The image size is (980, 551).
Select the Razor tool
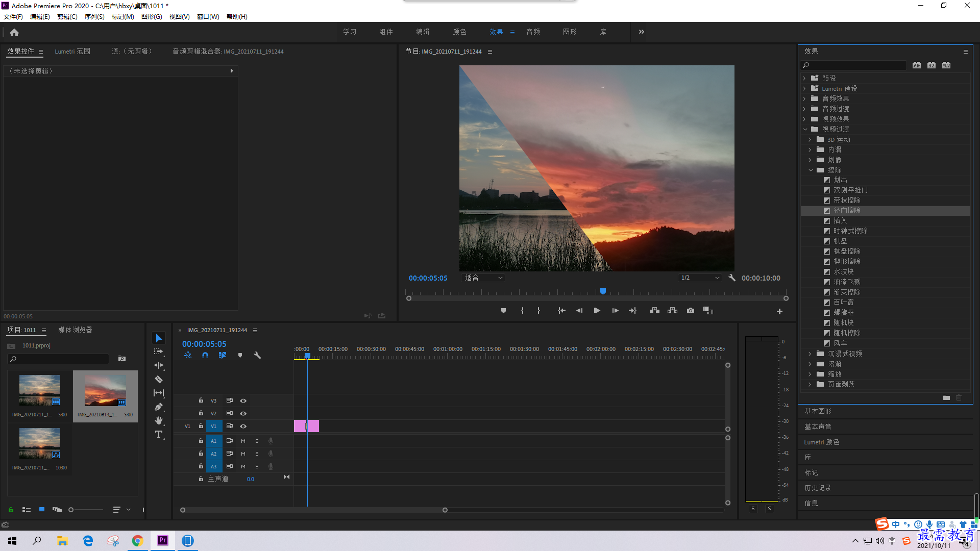pos(159,379)
